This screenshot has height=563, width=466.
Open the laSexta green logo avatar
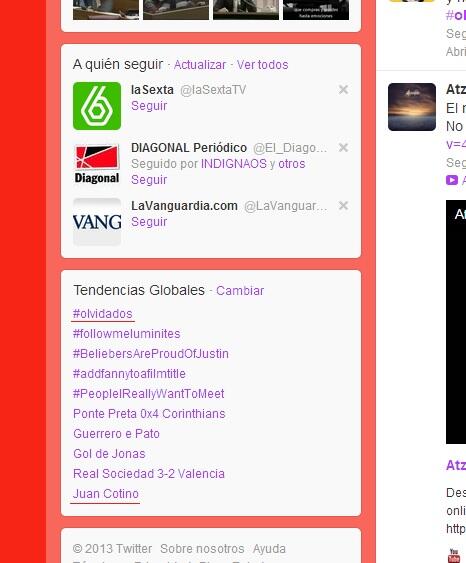[x=97, y=106]
